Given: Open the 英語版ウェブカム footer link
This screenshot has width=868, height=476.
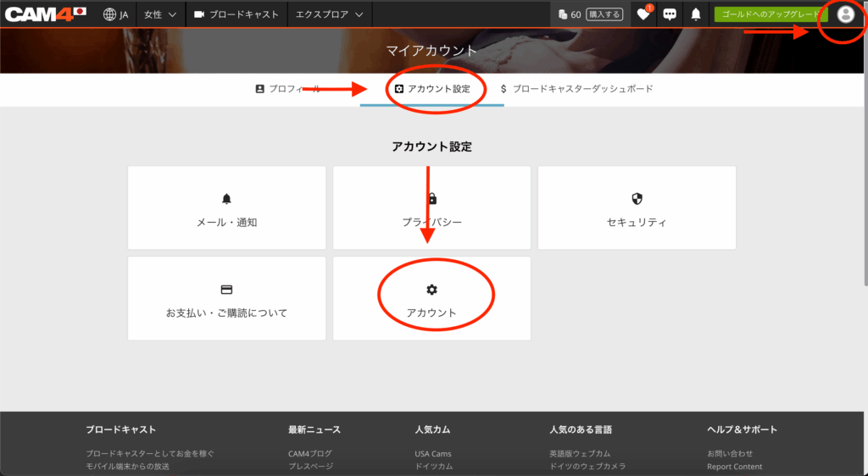Looking at the screenshot, I should pos(580,453).
